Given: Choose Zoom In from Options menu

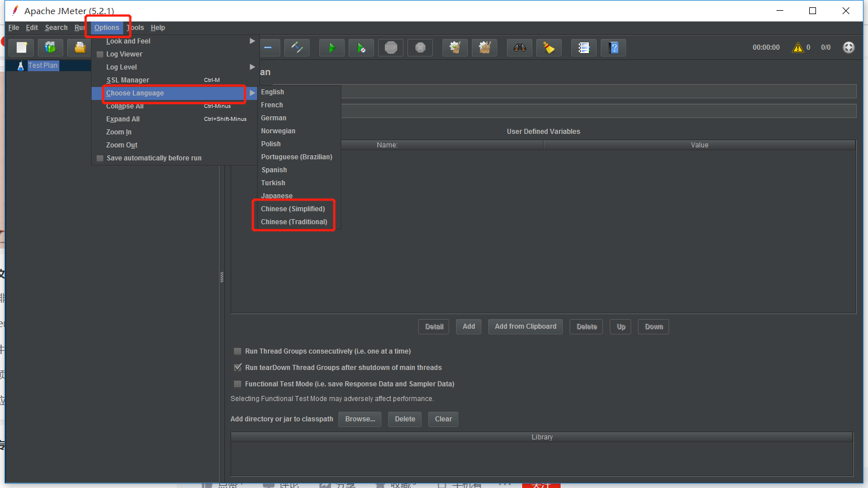Looking at the screenshot, I should click(x=175, y=132).
